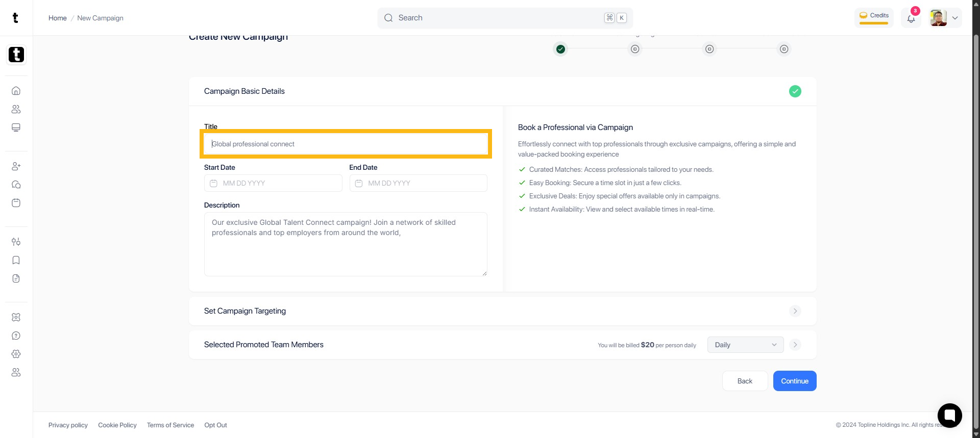Expand the Selected Promoted Team Members section
This screenshot has width=980, height=438.
(x=795, y=345)
